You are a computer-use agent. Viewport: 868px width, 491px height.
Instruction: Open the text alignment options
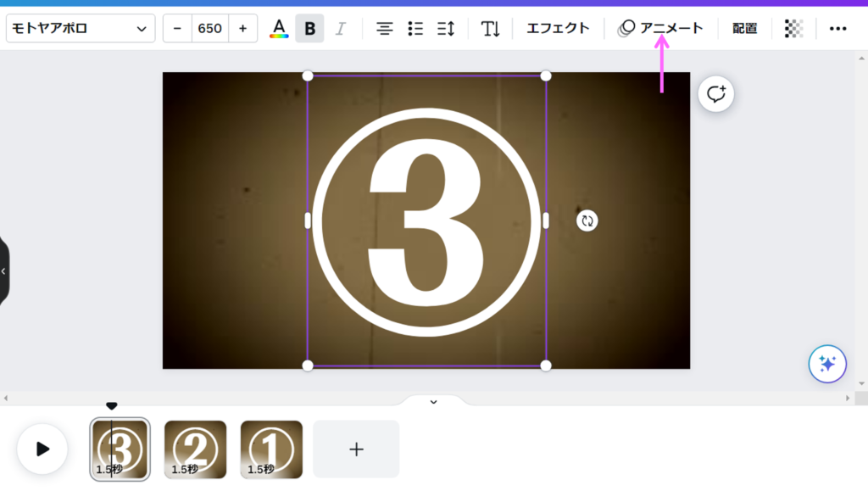click(x=385, y=29)
